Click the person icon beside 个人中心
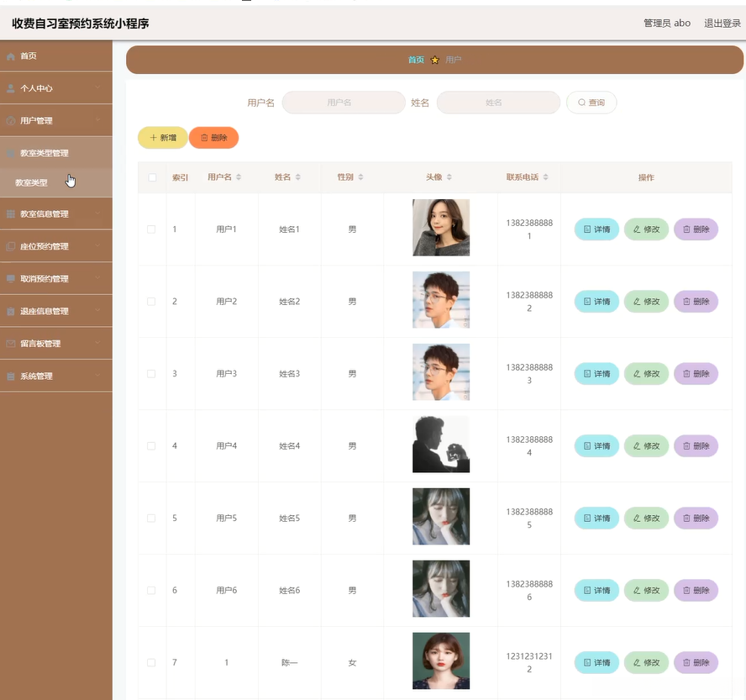 (10, 88)
